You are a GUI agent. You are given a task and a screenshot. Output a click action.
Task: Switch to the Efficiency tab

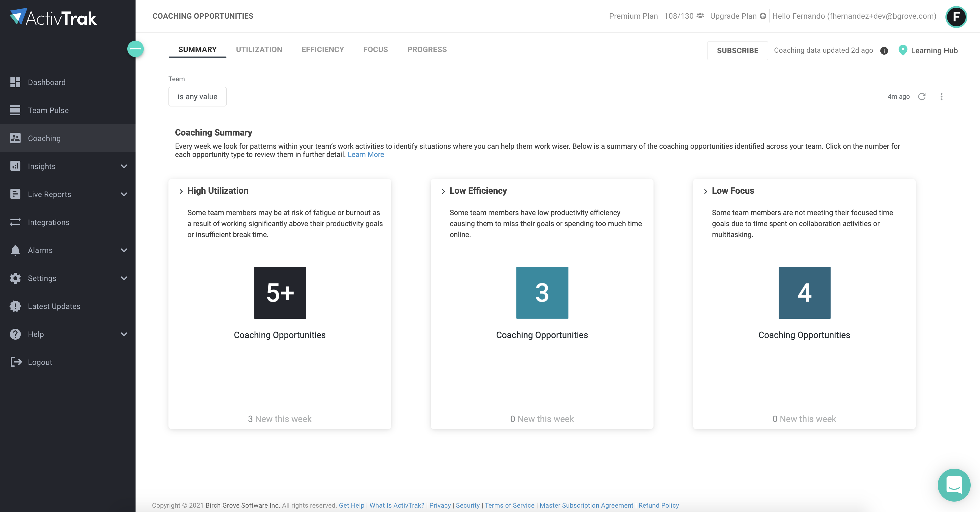(x=323, y=49)
